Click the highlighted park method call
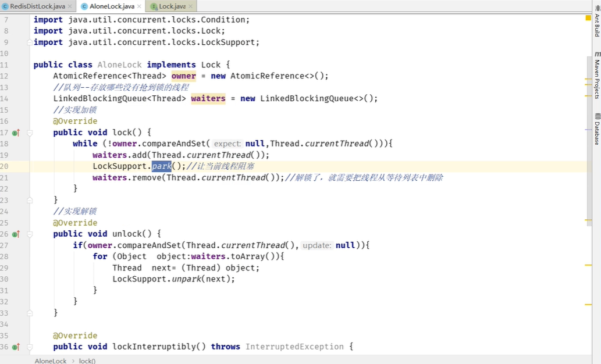Viewport: 601px width, 364px height. coord(161,166)
